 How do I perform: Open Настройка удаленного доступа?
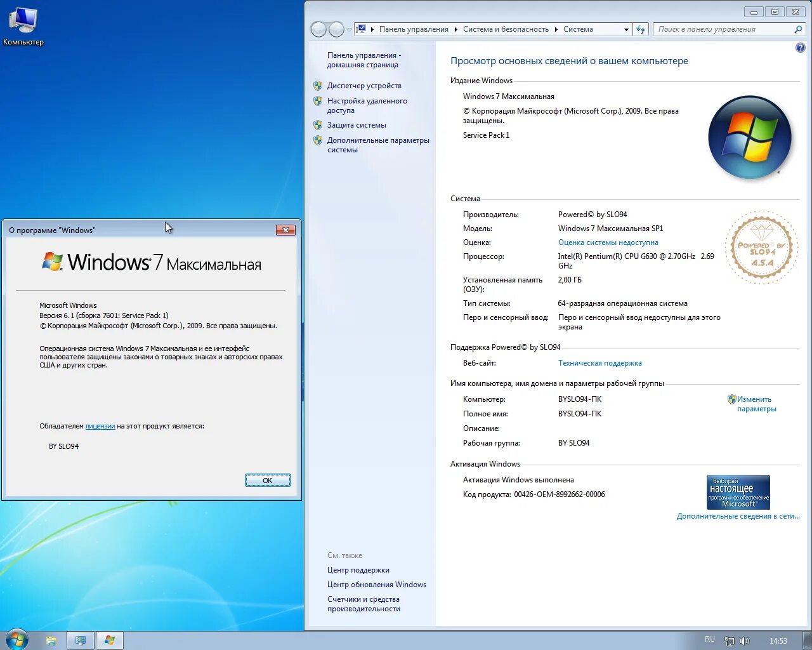[367, 105]
